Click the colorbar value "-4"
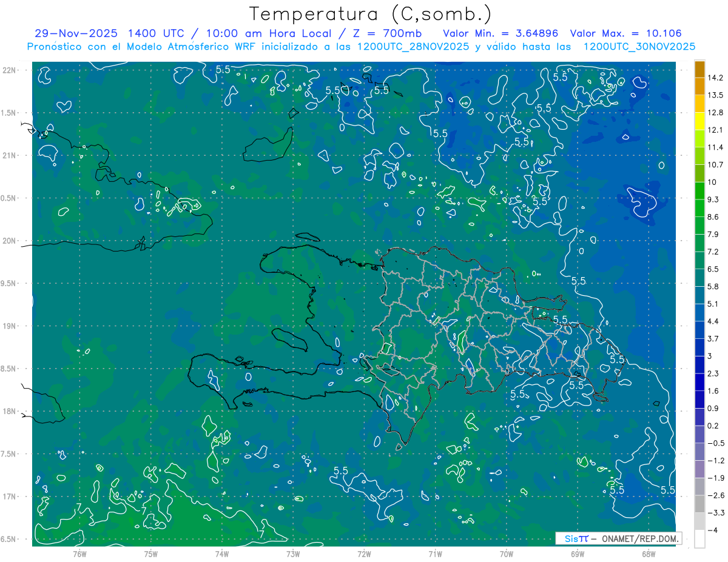 pos(713,530)
